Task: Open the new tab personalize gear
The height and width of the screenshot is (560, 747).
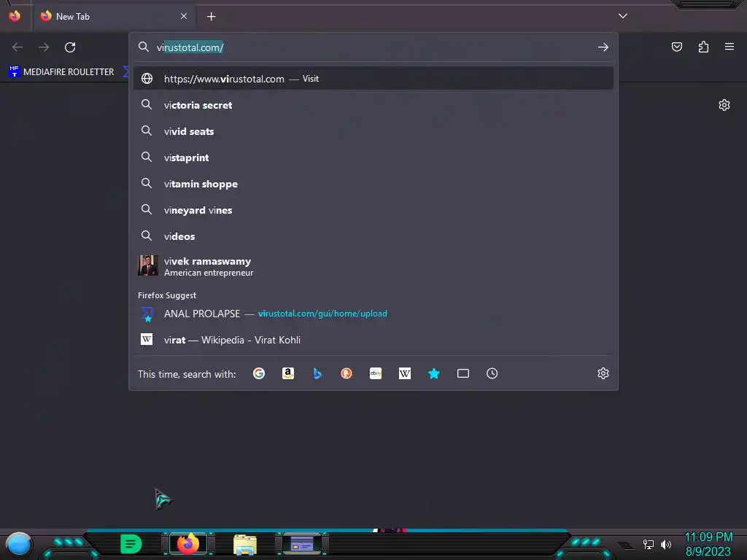Action: tap(724, 105)
